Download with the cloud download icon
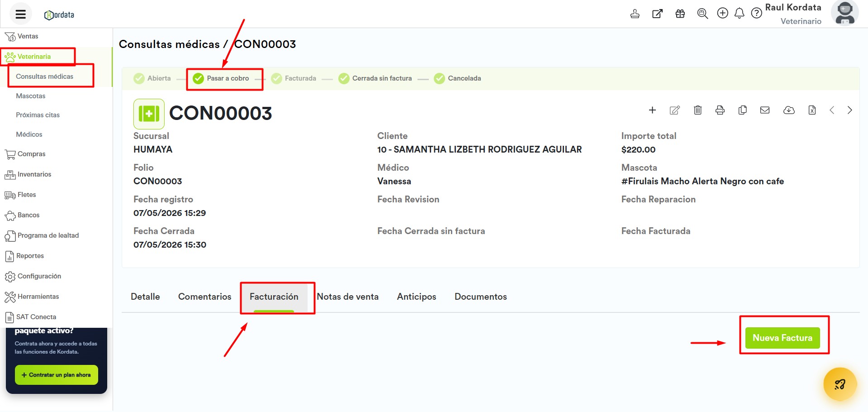This screenshot has width=868, height=412. coord(789,110)
